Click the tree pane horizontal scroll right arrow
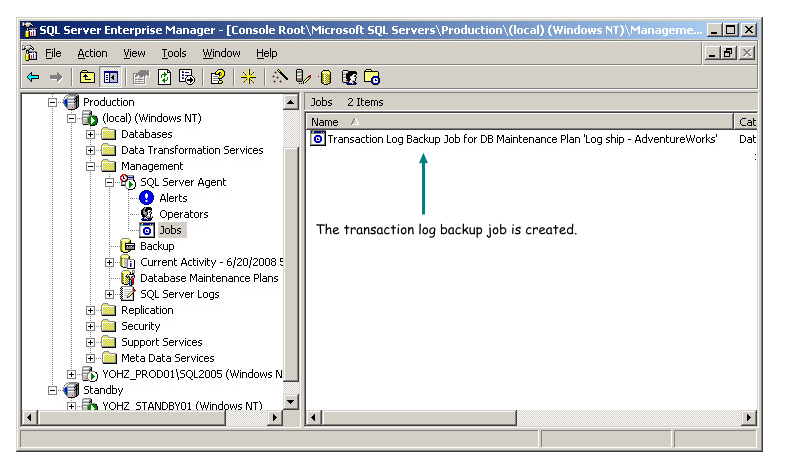Image resolution: width=787 pixels, height=464 pixels. [x=275, y=417]
